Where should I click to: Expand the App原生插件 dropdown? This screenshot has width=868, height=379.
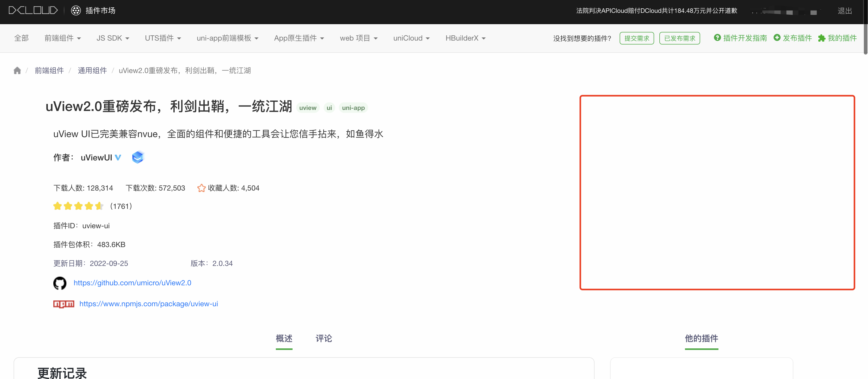299,38
